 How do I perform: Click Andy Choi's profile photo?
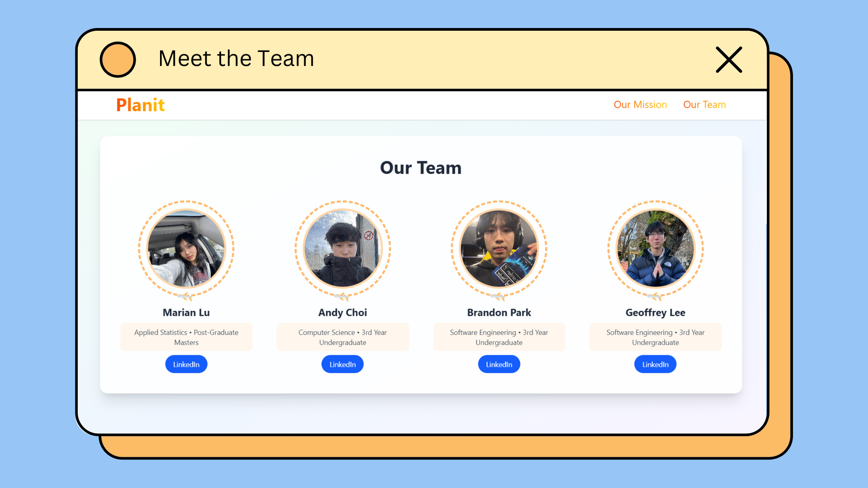pos(343,249)
